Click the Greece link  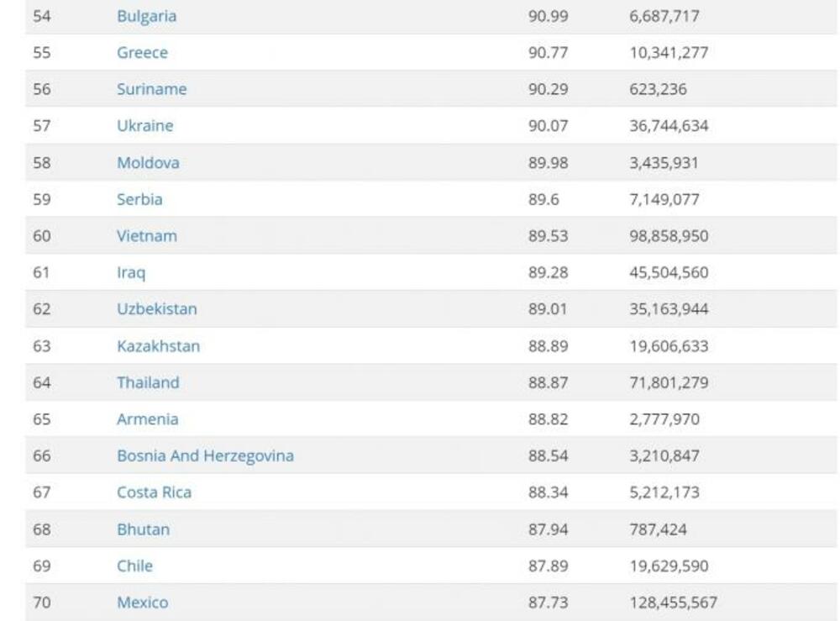(142, 53)
